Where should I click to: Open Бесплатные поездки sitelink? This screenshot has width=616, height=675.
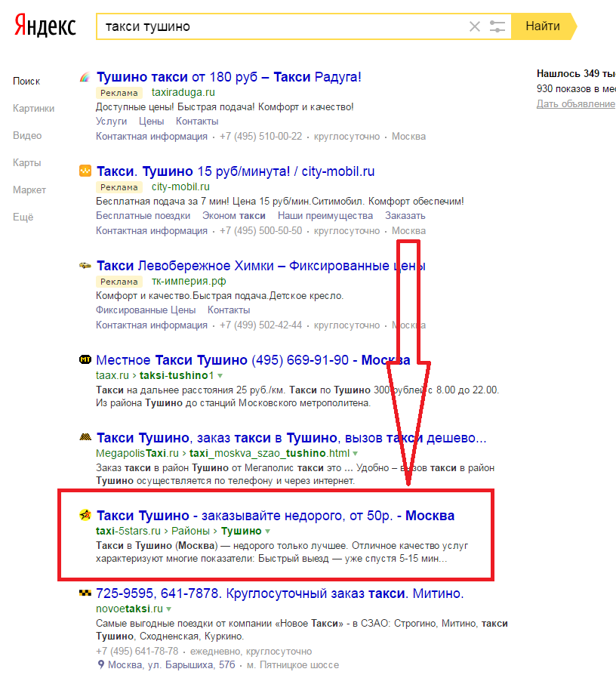coord(143,216)
